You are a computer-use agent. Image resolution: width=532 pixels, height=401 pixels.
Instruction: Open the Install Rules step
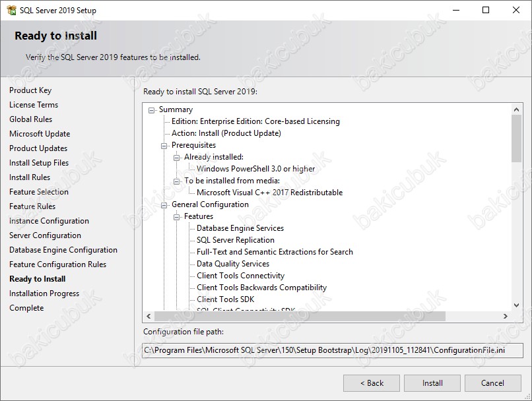click(30, 177)
